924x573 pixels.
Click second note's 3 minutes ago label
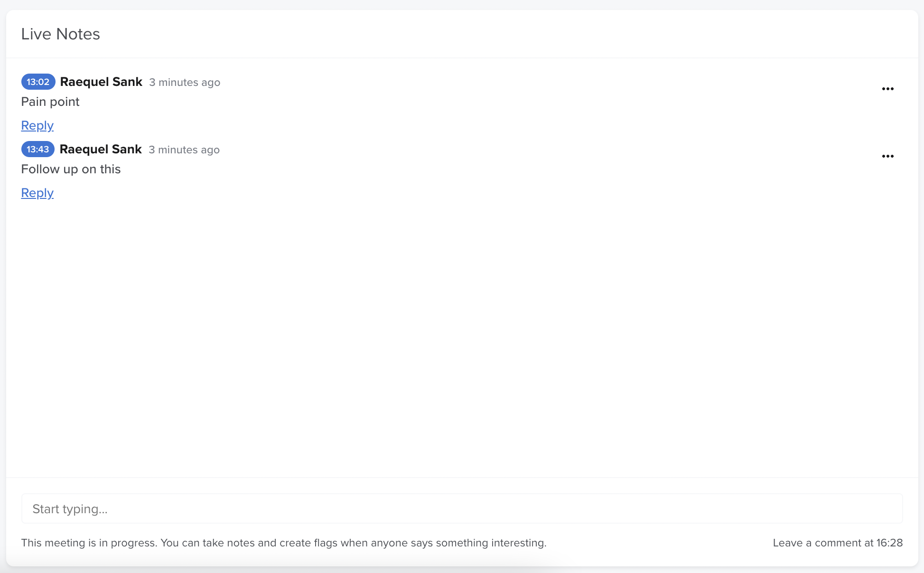point(184,150)
